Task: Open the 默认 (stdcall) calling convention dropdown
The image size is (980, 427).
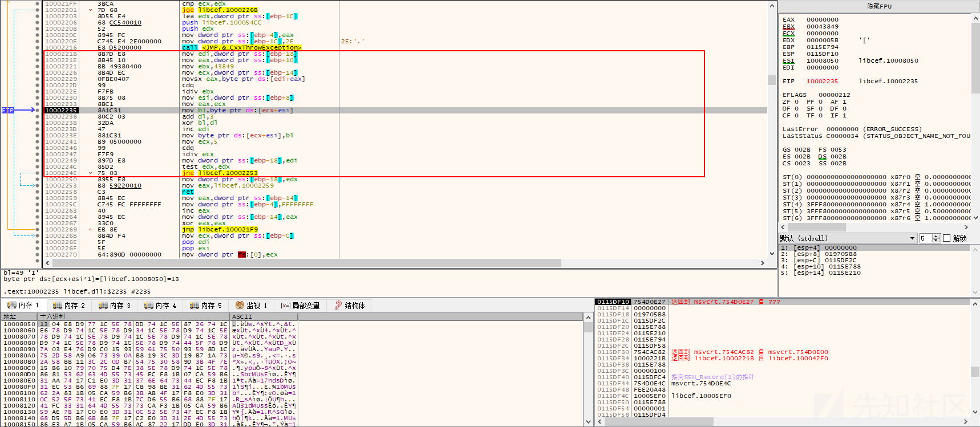Action: (x=848, y=238)
